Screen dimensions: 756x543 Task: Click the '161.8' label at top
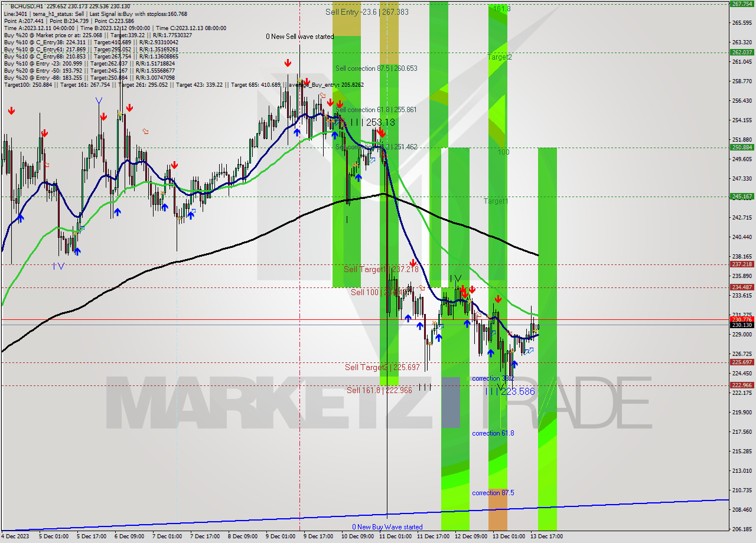tap(501, 9)
